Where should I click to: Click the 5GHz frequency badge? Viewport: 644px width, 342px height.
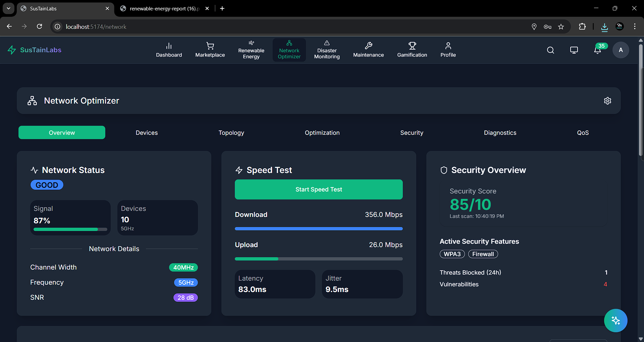(186, 283)
